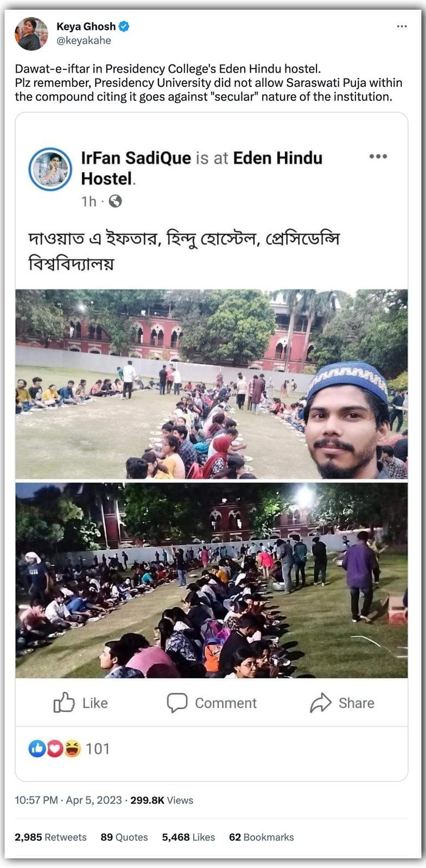Click the blue verified badge
Viewport: 426px width, 868px height.
(124, 26)
